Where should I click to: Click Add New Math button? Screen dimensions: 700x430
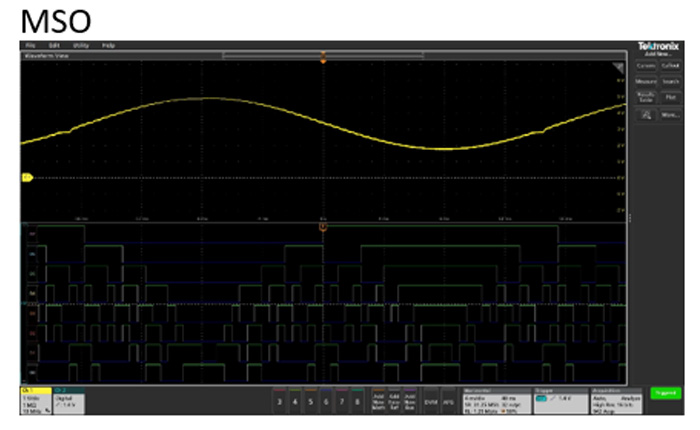pyautogui.click(x=379, y=400)
